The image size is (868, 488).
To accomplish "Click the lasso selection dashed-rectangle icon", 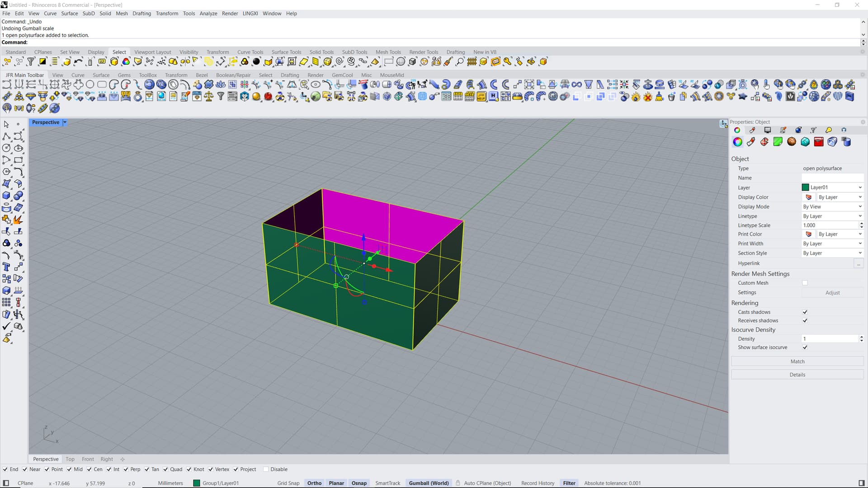I will pos(388,61).
